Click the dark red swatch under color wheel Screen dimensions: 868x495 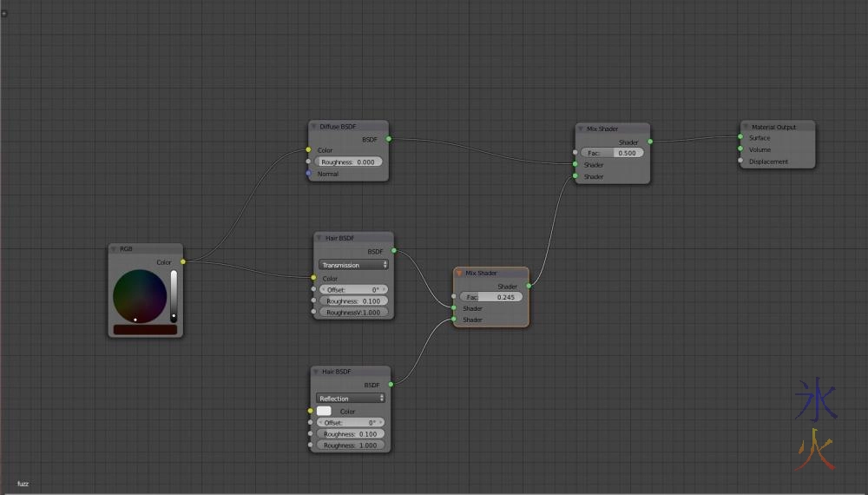[145, 330]
